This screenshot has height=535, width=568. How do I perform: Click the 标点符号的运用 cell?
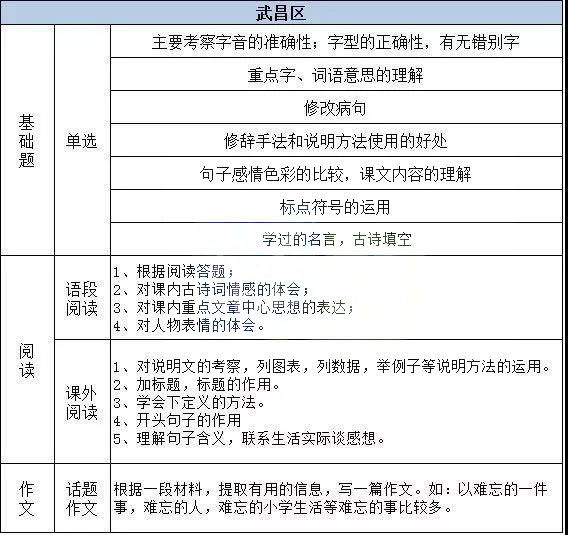tap(336, 206)
